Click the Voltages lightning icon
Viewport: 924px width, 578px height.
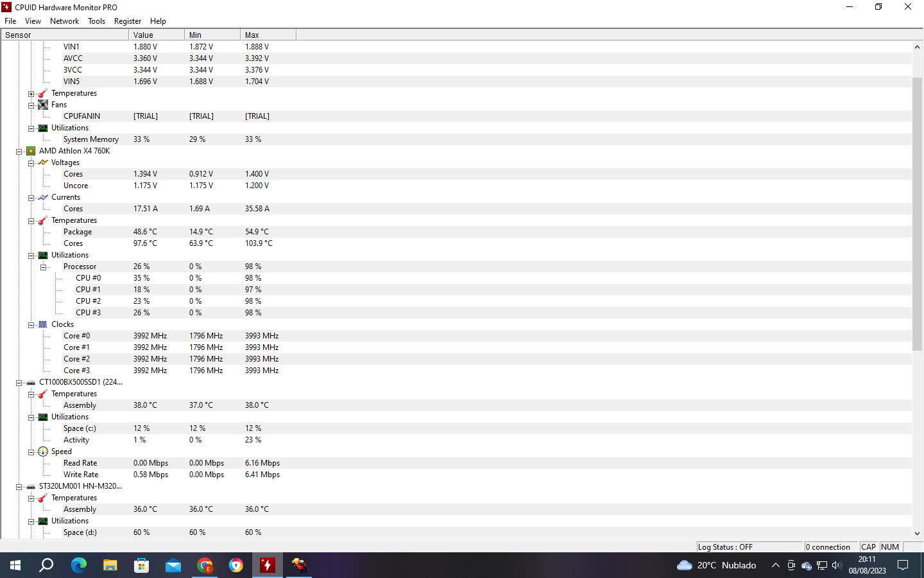pos(43,162)
